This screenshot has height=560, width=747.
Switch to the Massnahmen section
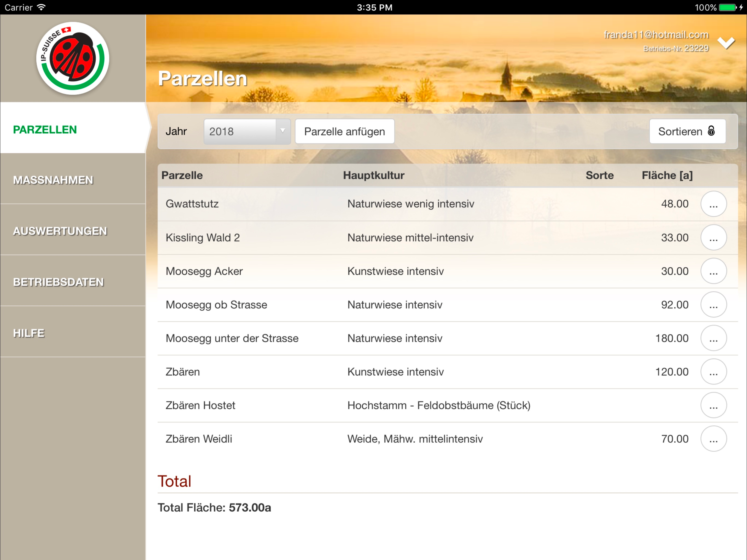click(x=53, y=180)
